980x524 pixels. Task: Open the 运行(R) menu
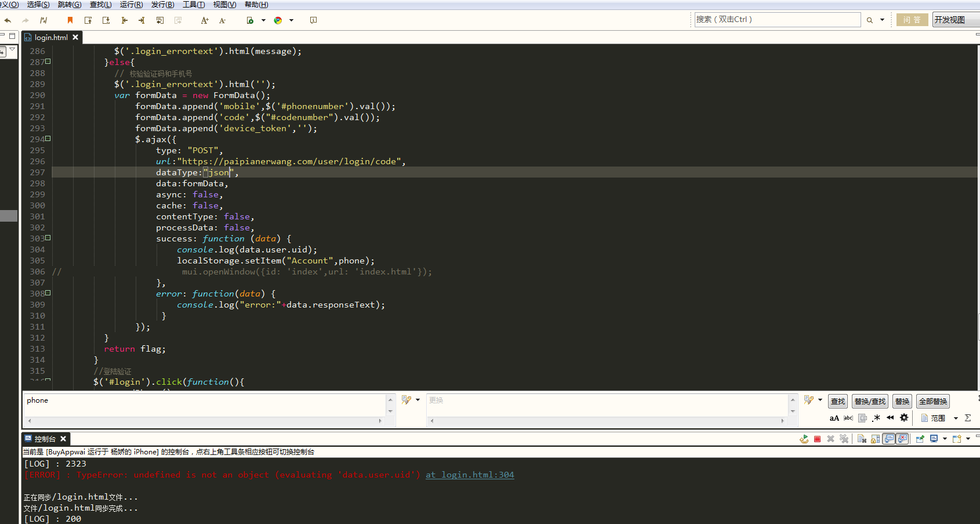click(x=131, y=5)
